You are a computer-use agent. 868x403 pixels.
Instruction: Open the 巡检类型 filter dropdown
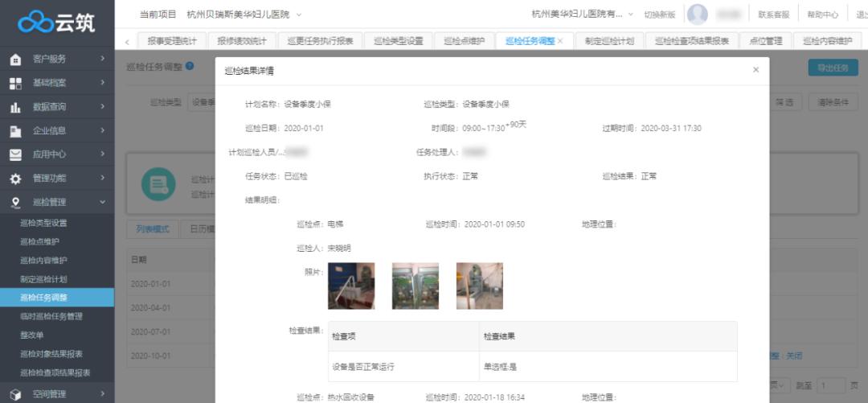coord(202,102)
